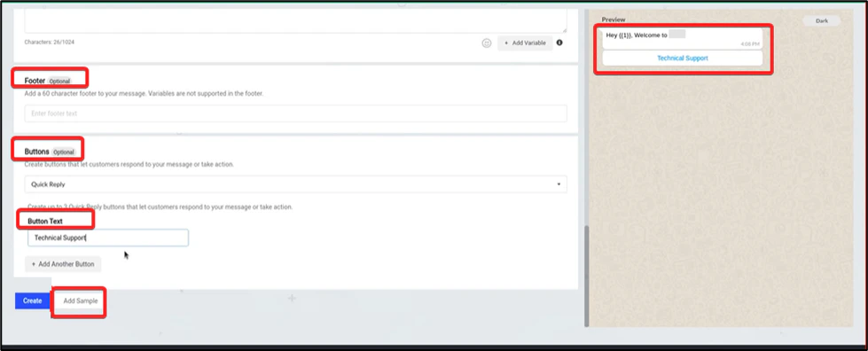Click the Button Text label
The height and width of the screenshot is (351, 868).
pyautogui.click(x=45, y=222)
